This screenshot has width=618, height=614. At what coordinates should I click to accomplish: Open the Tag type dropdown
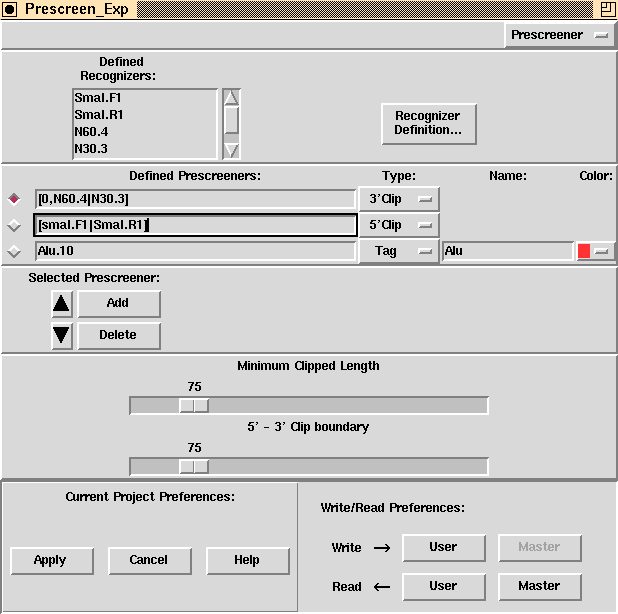(x=398, y=251)
